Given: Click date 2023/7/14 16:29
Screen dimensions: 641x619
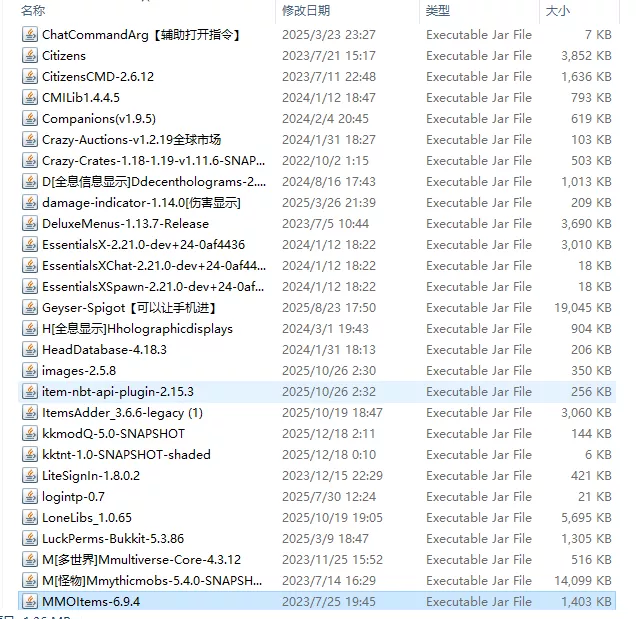Looking at the screenshot, I should coord(329,581).
